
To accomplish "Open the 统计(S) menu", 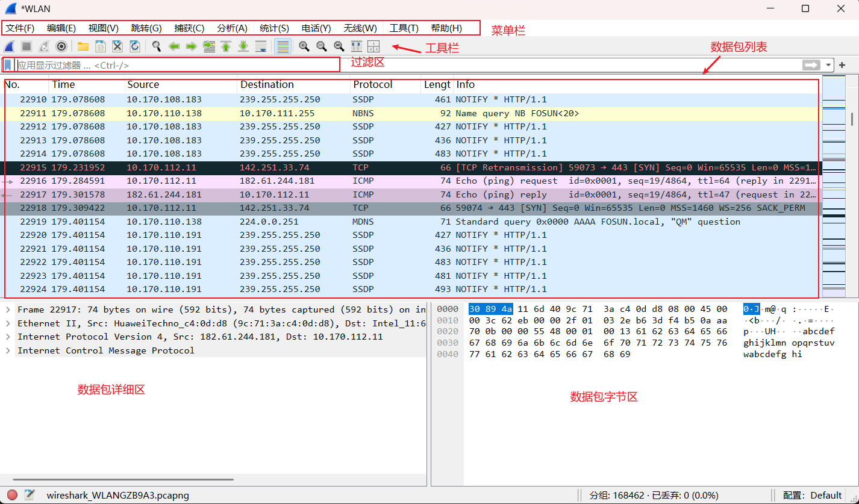I will pyautogui.click(x=274, y=28).
